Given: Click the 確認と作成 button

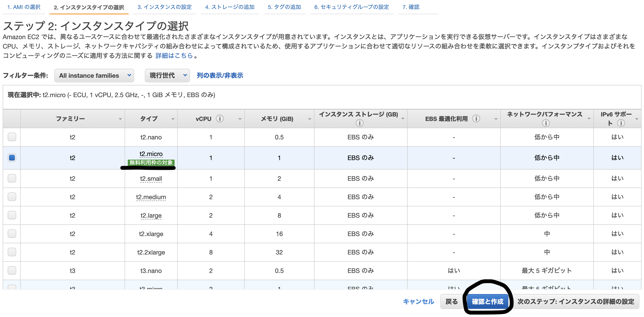Looking at the screenshot, I should [487, 301].
